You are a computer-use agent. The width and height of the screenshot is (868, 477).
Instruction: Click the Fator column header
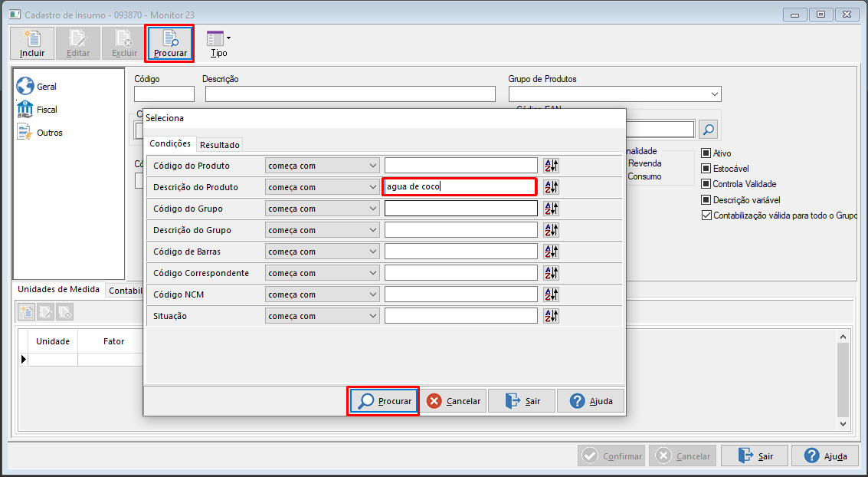coord(111,342)
